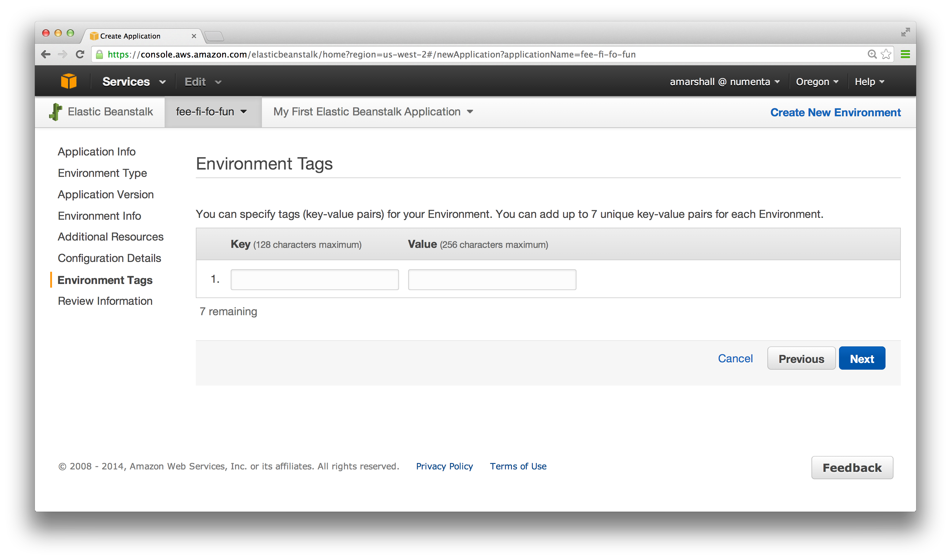Open the fee-fi-fo-fun application dropdown
The height and width of the screenshot is (560, 951).
(211, 112)
